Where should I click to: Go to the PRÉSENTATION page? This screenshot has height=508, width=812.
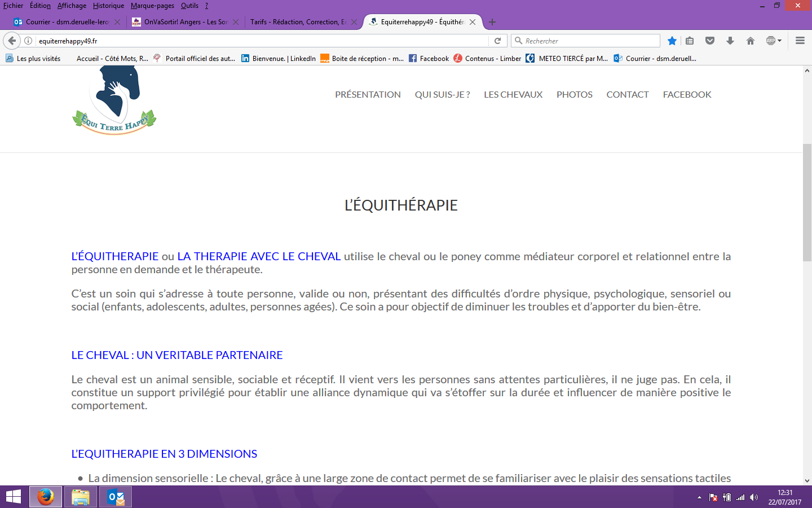[x=368, y=95]
